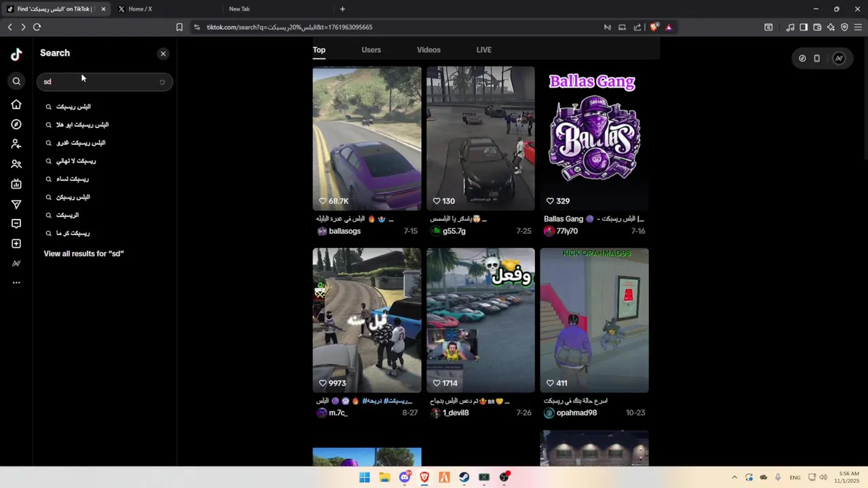Open black car video with 130 likes
Viewport: 868px width, 488px height.
481,138
